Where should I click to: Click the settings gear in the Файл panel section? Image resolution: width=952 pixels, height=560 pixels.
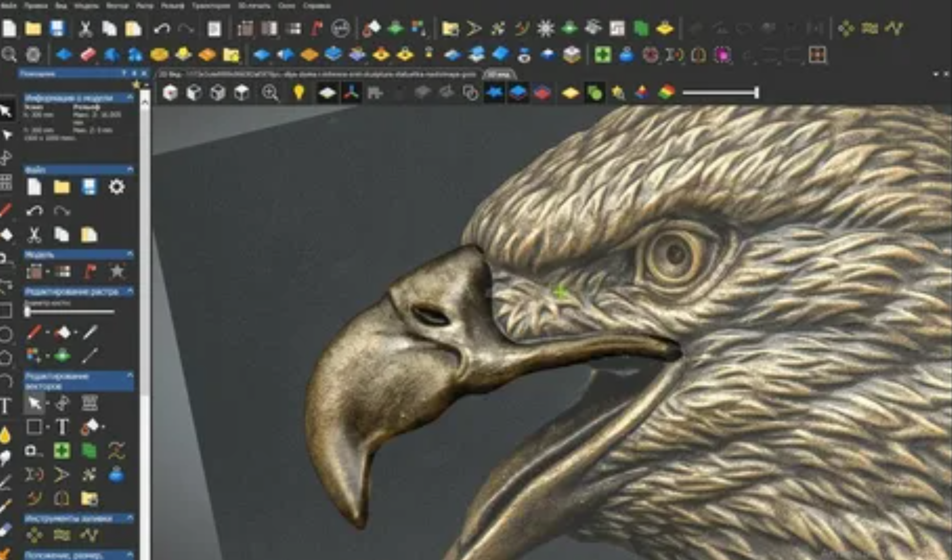tap(117, 187)
